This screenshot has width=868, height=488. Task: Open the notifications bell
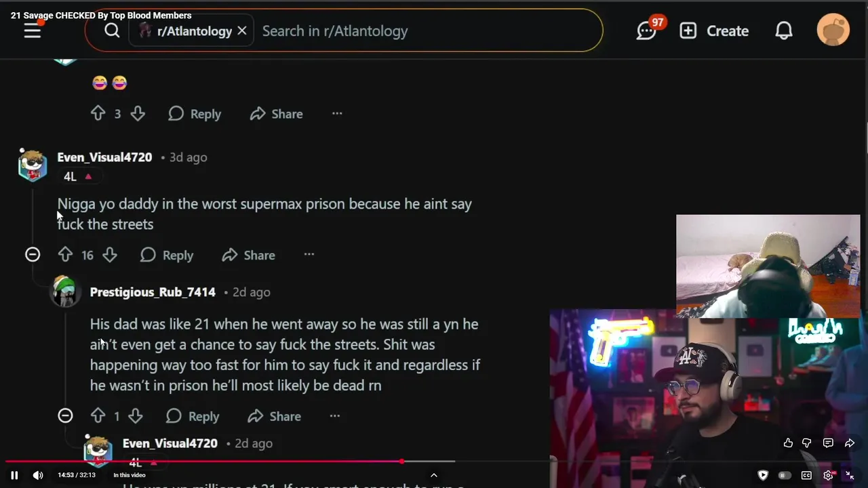point(784,30)
